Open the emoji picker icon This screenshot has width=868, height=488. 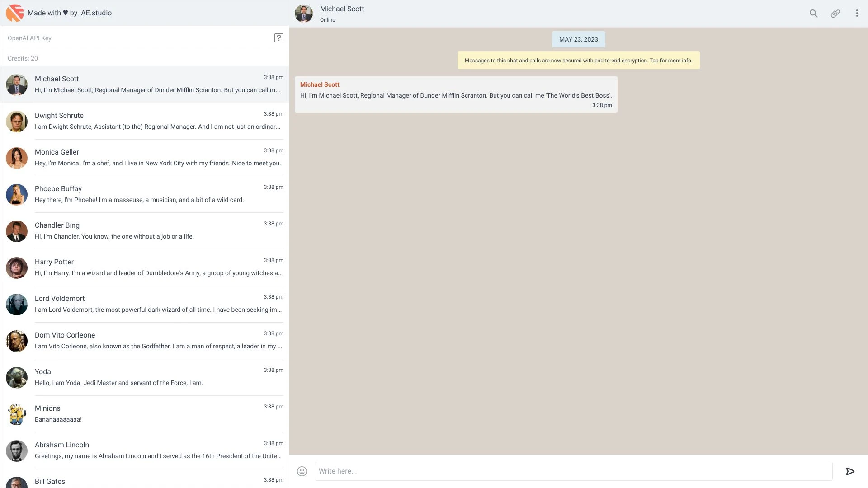tap(302, 471)
